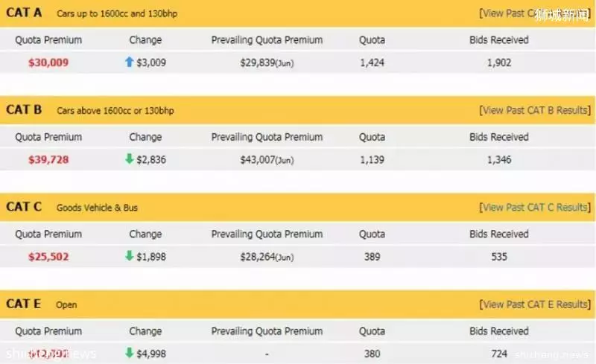Click the Goods Vehicle & Bus description
The width and height of the screenshot is (596, 364).
point(97,208)
